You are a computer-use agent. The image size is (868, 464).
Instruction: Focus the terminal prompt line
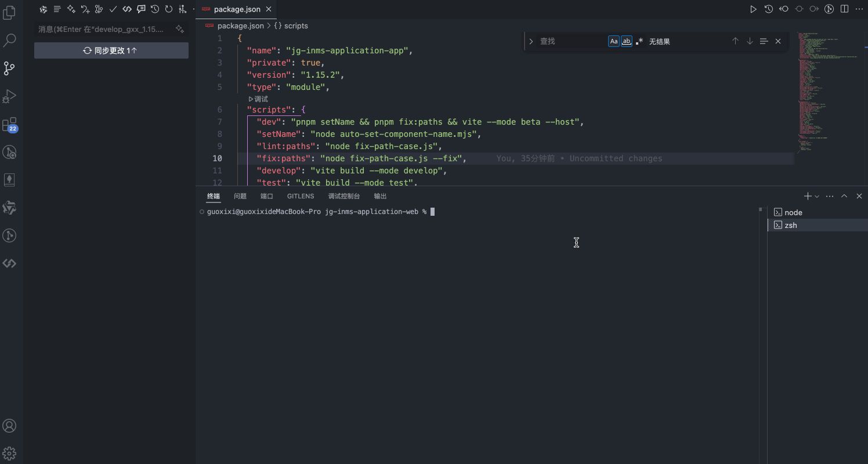click(321, 212)
